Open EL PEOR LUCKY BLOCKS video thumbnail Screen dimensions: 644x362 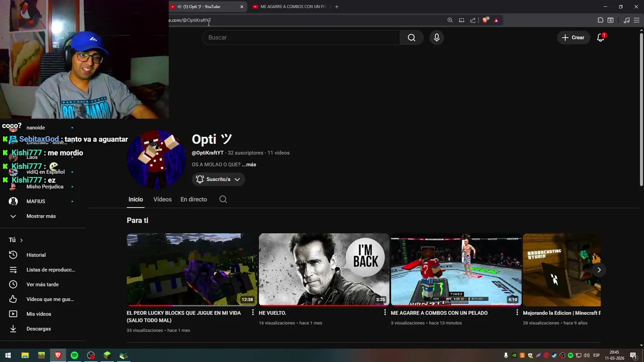pos(192,269)
